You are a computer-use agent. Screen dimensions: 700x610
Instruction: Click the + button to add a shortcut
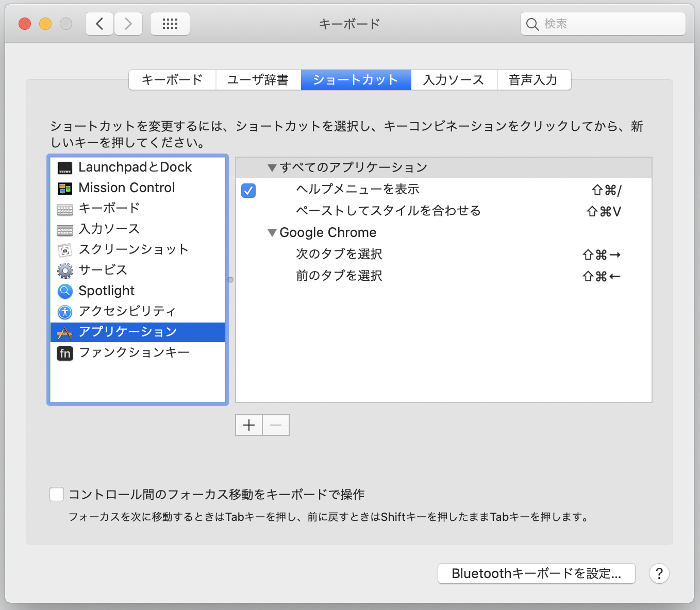coord(248,425)
